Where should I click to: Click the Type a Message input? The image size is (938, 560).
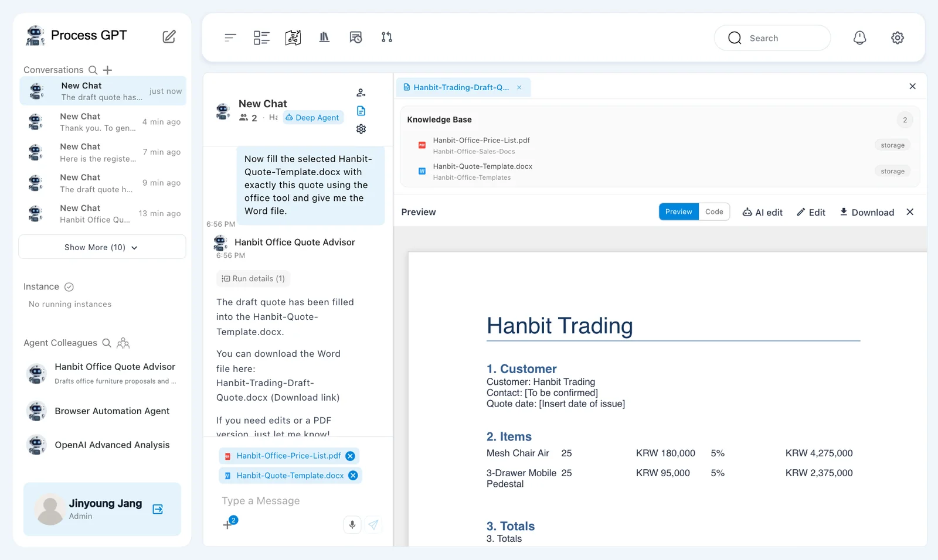pos(299,501)
